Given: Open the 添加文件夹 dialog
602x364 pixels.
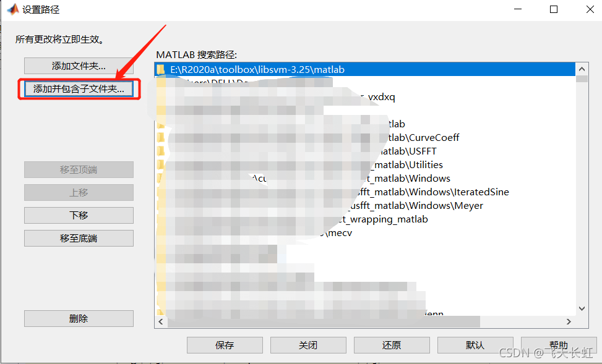Looking at the screenshot, I should tap(79, 66).
